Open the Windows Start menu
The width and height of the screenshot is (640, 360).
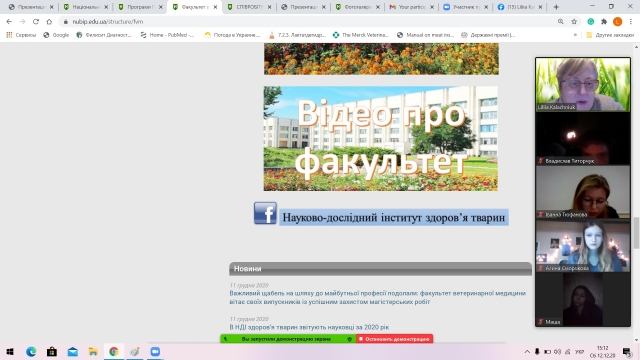click(10, 351)
